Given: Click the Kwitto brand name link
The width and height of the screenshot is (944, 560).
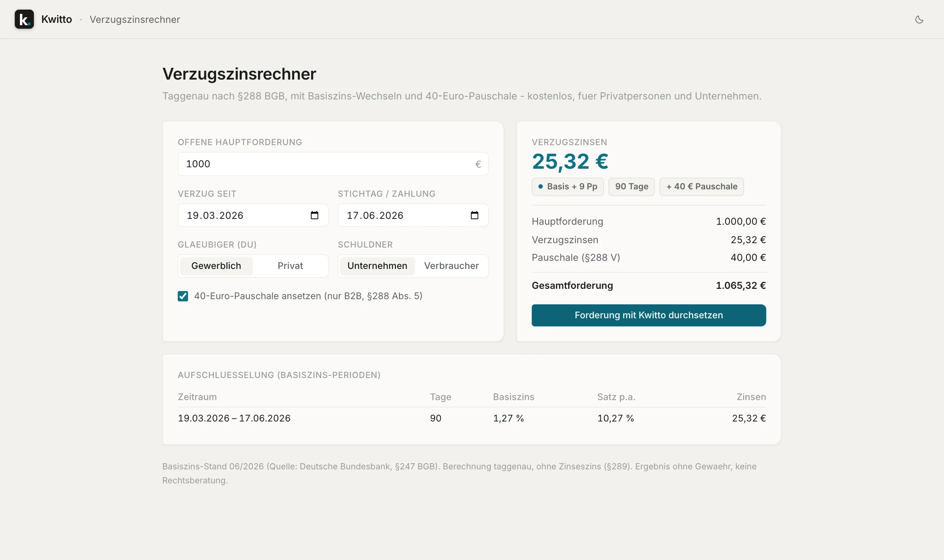Looking at the screenshot, I should coord(57,19).
